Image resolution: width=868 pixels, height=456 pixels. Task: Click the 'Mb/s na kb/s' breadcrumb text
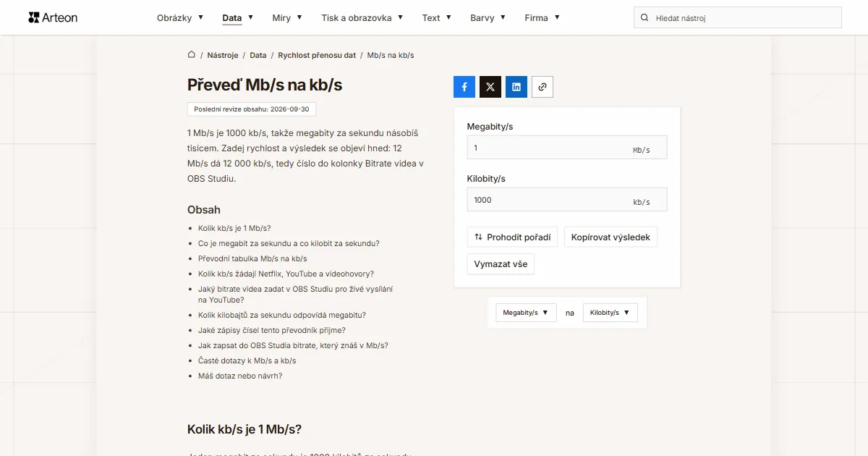(391, 55)
